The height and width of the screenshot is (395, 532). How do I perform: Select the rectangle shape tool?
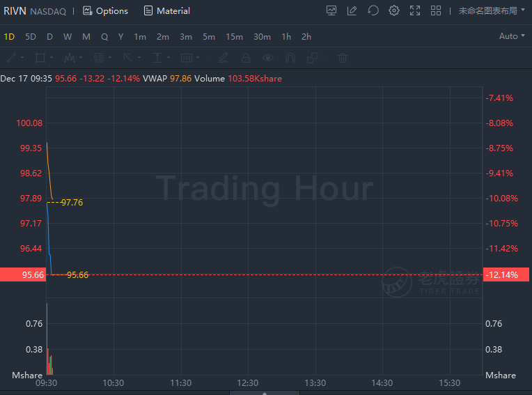tap(40, 58)
